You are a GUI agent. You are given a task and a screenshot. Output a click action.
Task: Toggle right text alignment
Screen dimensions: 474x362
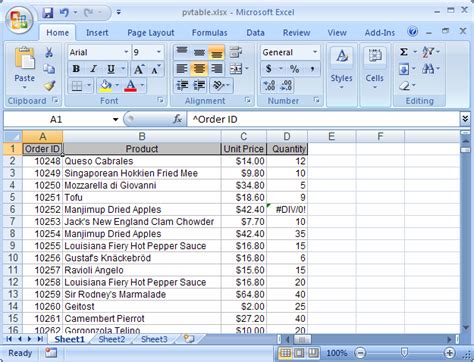coord(216,69)
